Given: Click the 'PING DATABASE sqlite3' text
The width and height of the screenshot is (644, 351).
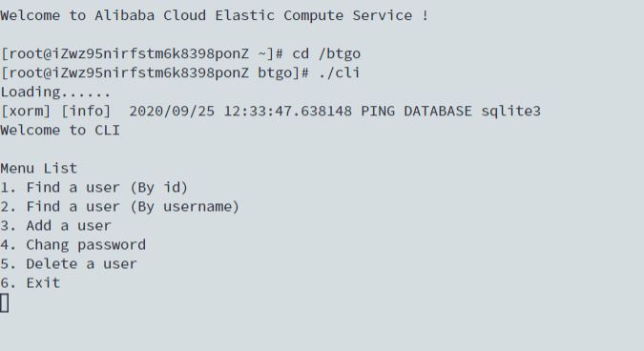Looking at the screenshot, I should pyautogui.click(x=451, y=112).
